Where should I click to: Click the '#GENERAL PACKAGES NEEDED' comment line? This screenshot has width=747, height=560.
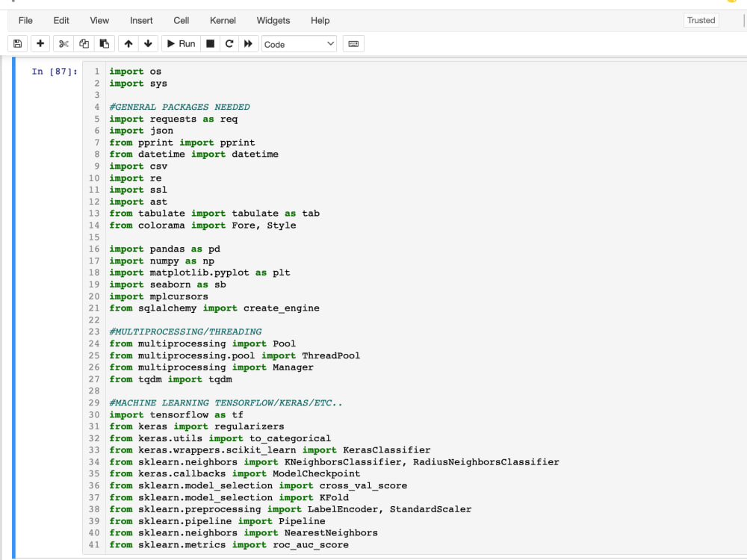point(179,107)
